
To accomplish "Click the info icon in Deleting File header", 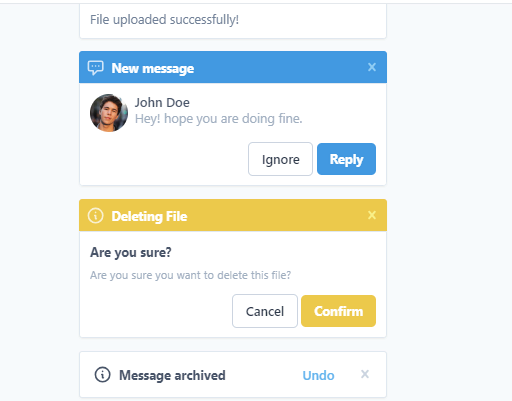I will 96,216.
